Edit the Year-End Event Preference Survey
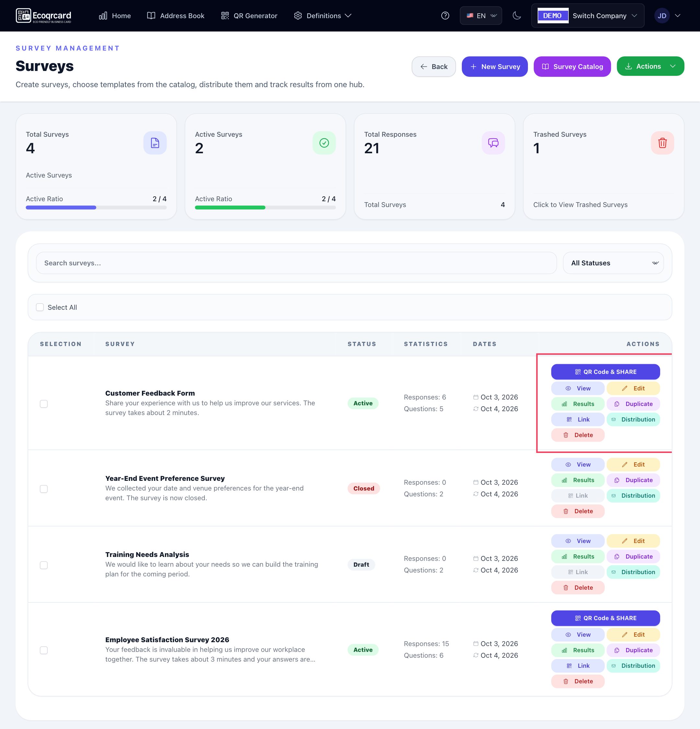700x729 pixels. (x=633, y=465)
